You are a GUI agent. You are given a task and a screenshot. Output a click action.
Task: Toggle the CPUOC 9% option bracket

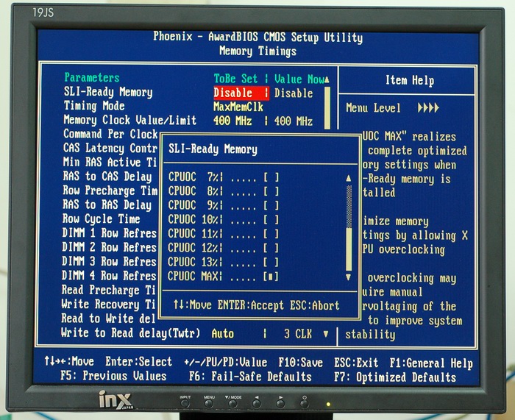[271, 205]
